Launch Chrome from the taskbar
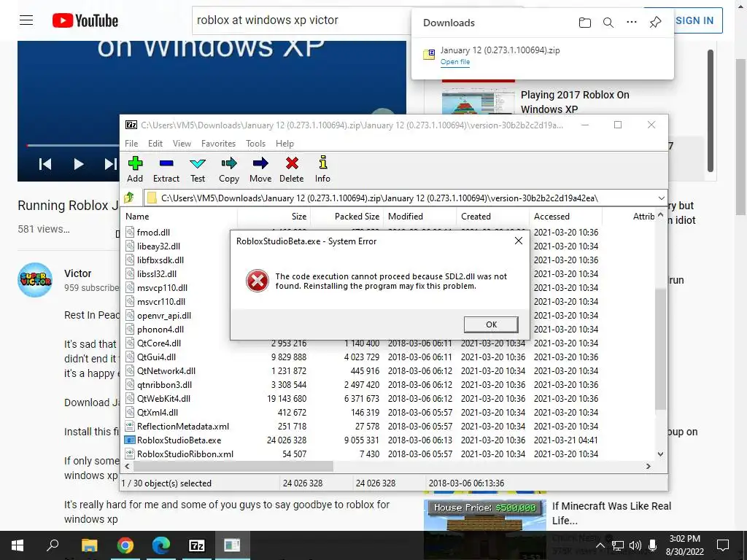This screenshot has height=560, width=747. click(x=125, y=545)
